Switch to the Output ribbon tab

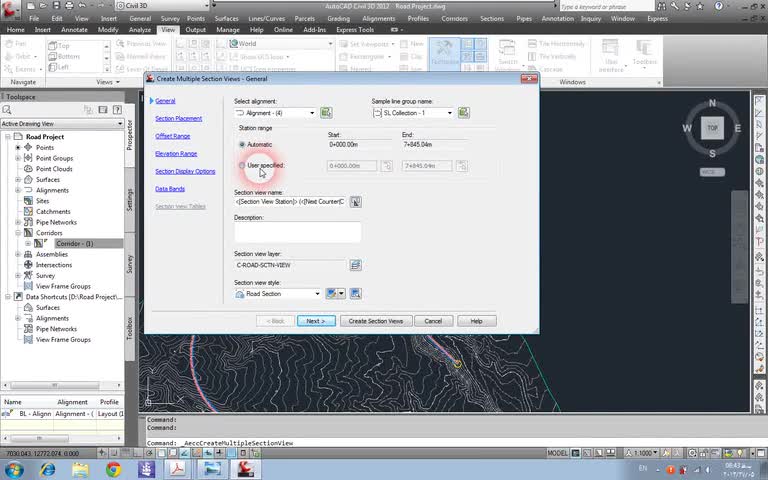[195, 30]
